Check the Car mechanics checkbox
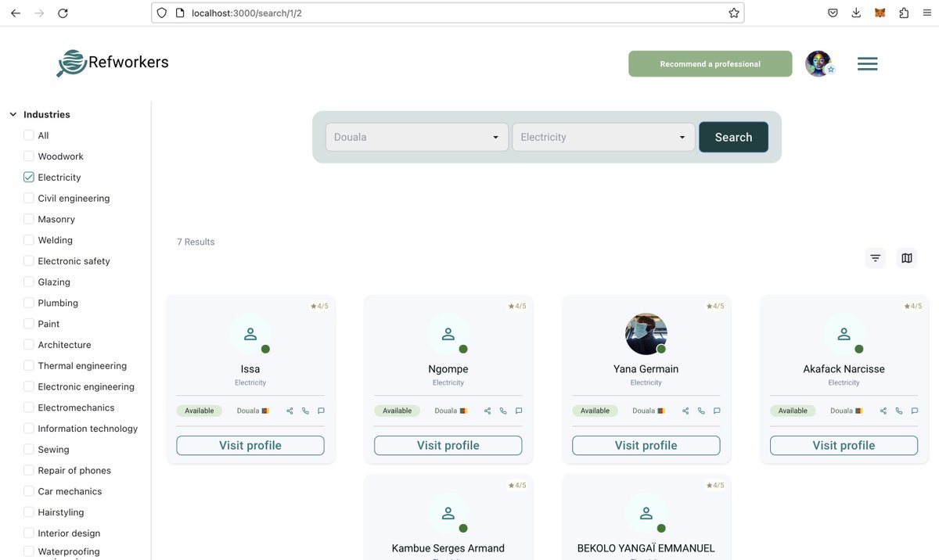 click(x=29, y=491)
